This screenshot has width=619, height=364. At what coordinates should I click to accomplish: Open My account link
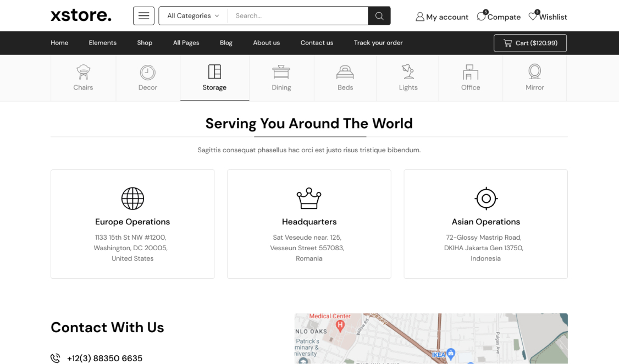(442, 17)
